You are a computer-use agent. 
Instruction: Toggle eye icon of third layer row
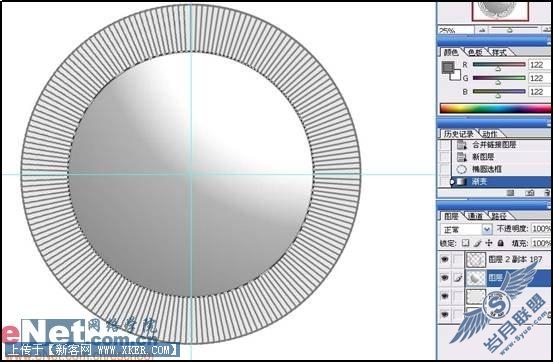(x=445, y=296)
